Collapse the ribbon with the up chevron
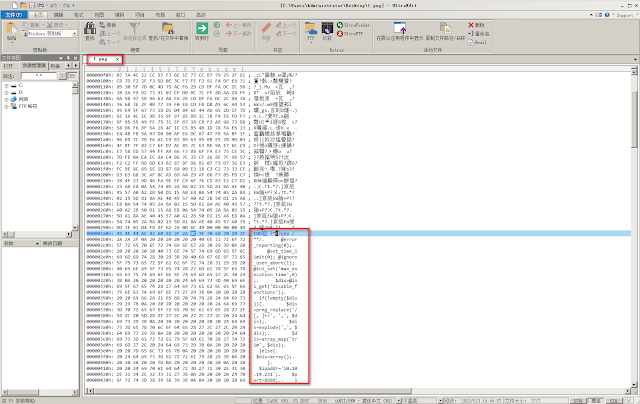640x404 pixels. click(591, 15)
